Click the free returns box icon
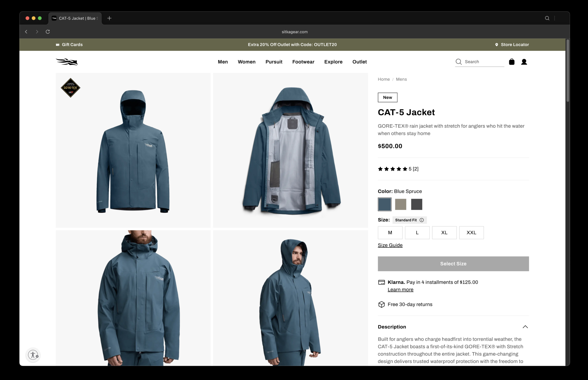 tap(381, 304)
